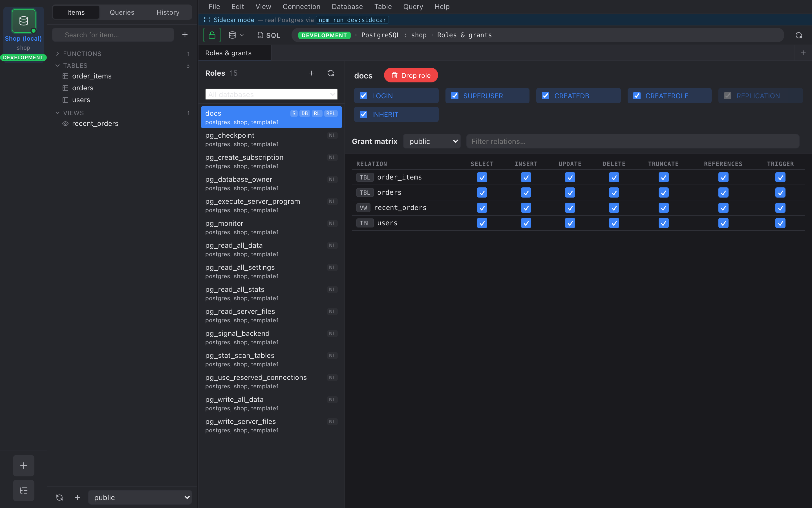Click the tree layout icon at bottom left
Screen dimensions: 812x508
point(23,491)
